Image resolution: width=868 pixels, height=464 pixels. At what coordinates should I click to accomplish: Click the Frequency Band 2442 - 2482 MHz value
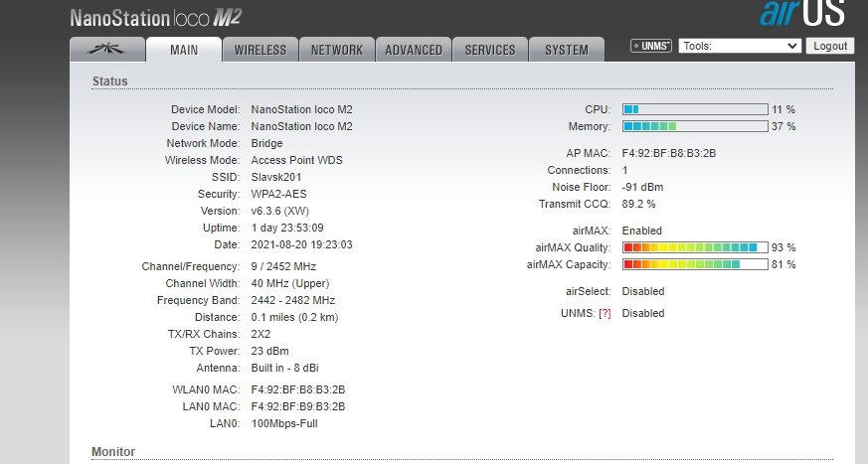click(x=293, y=300)
